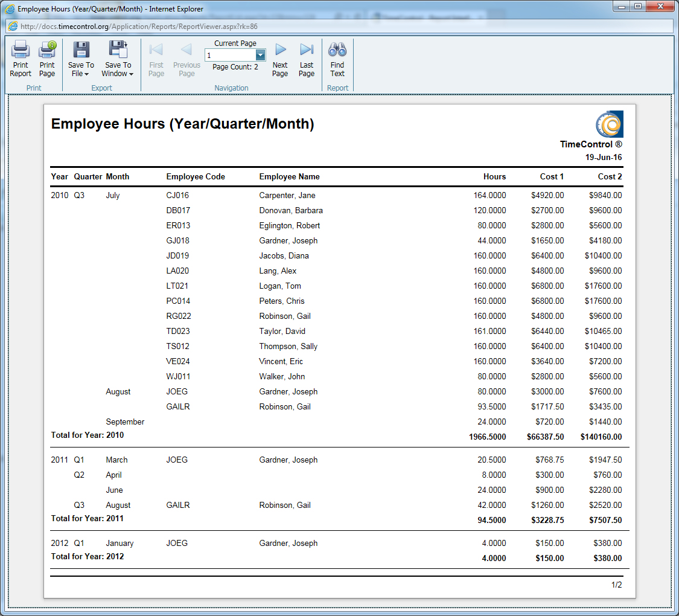The height and width of the screenshot is (616, 679).
Task: Click the Cost 1 column header
Action: [x=552, y=177]
